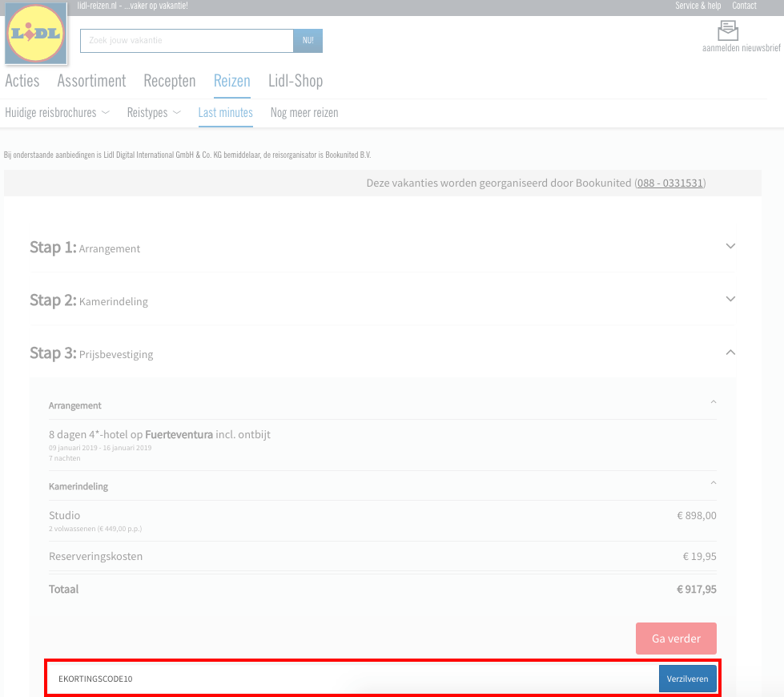Visit the Lidl-Shop menu item
The width and height of the screenshot is (784, 697).
point(296,81)
